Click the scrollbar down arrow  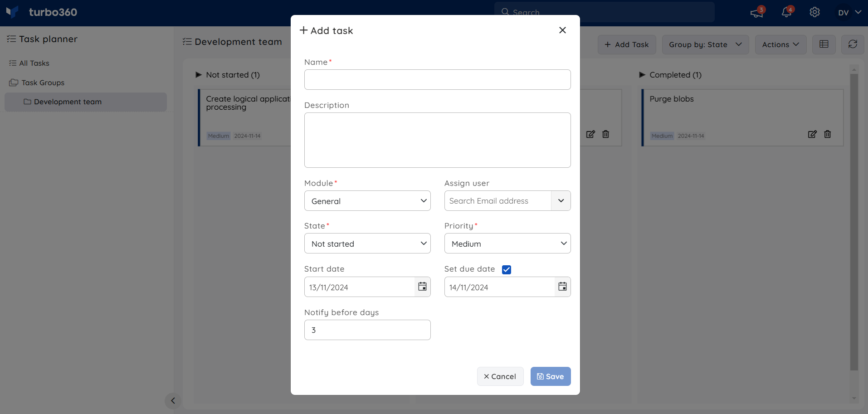[x=854, y=399]
